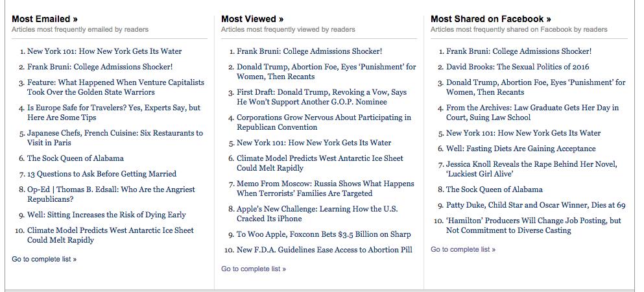Screen dimensions: 644x292
Task: Open First Draft article on Trump revoking vow
Action: (322, 97)
